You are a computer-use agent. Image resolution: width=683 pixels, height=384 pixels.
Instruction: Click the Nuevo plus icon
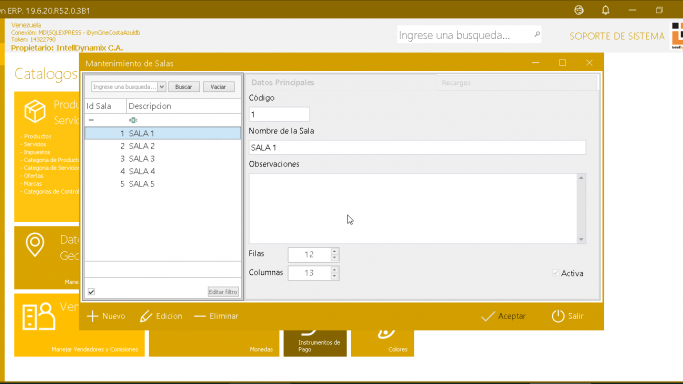92,316
